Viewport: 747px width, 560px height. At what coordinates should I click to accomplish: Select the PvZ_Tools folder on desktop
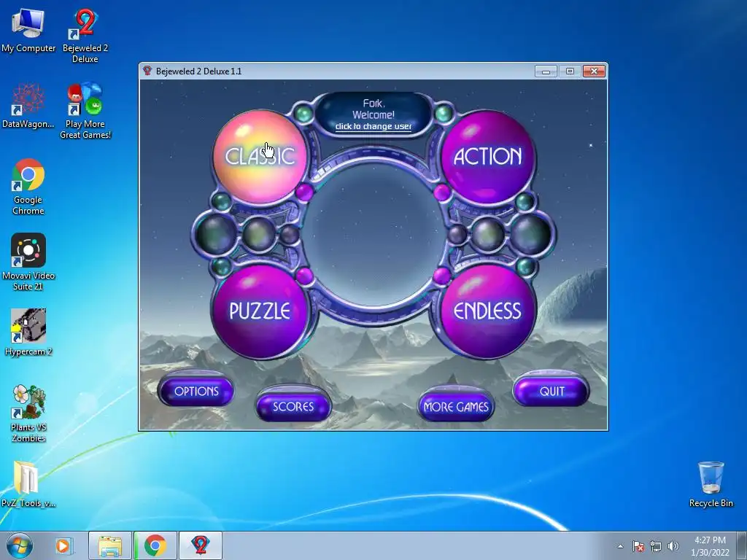point(28,484)
